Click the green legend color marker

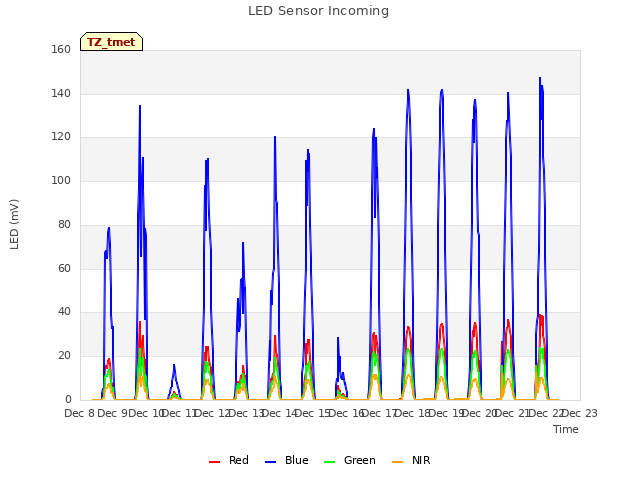pos(329,462)
